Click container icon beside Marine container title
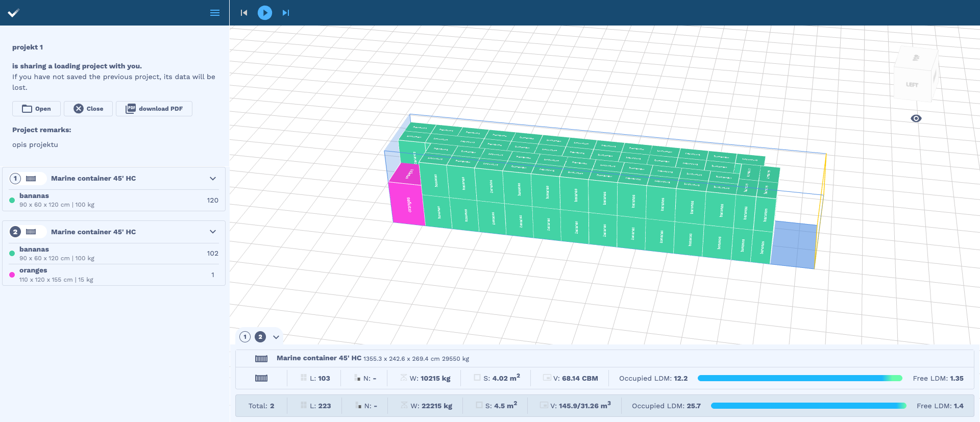 (x=261, y=359)
